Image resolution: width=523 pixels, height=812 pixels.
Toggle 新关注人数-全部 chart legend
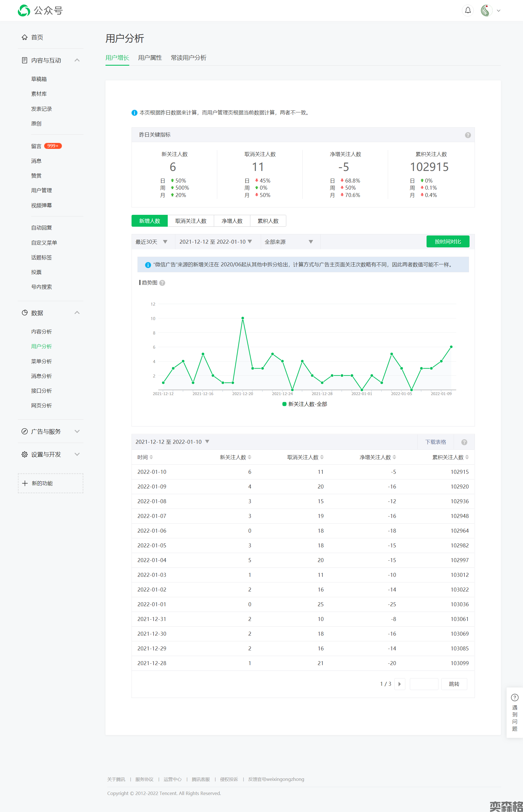coord(305,404)
